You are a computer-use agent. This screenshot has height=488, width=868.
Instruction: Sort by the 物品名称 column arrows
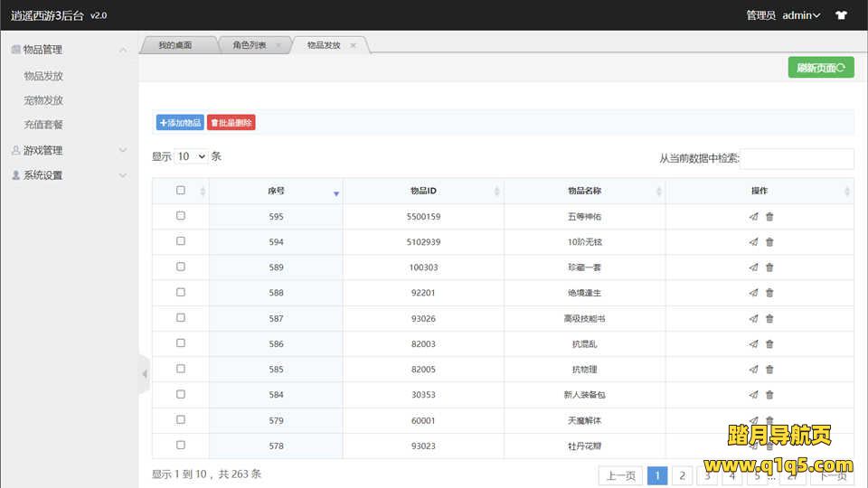tap(658, 191)
